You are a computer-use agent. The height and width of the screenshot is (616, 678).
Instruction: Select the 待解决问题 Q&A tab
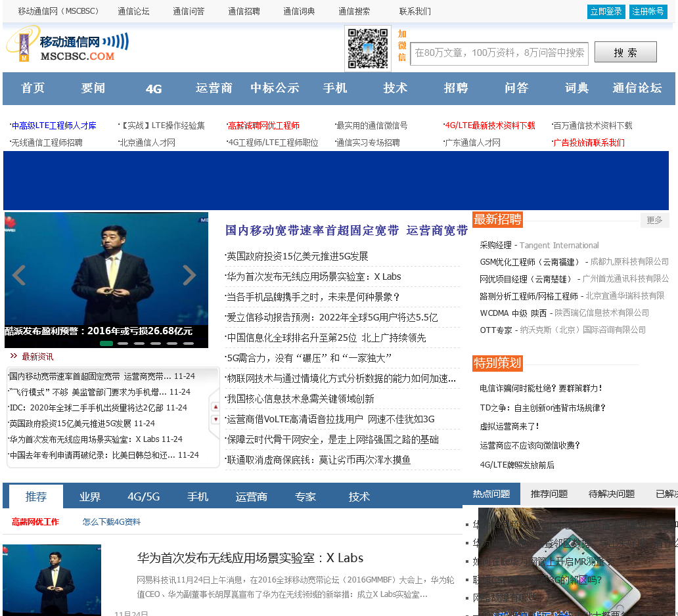[x=612, y=494]
